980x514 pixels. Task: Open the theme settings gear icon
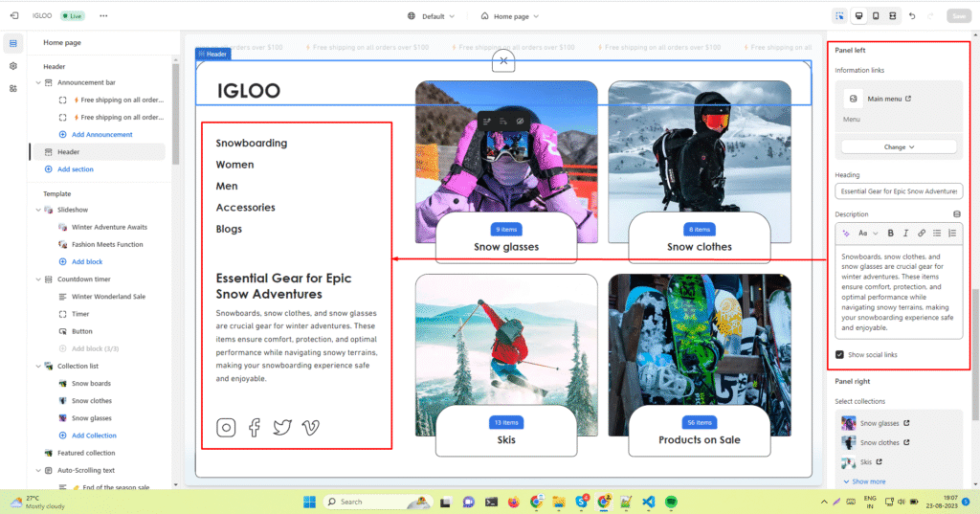[x=13, y=66]
